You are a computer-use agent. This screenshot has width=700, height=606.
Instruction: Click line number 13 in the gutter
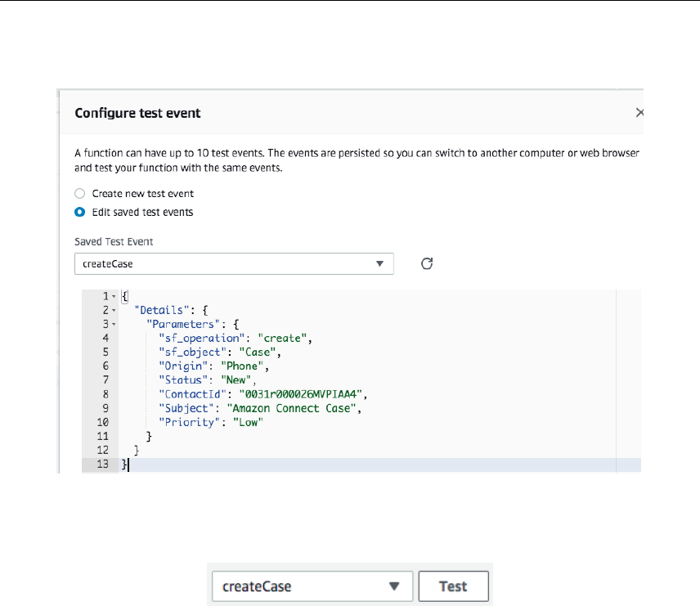102,465
